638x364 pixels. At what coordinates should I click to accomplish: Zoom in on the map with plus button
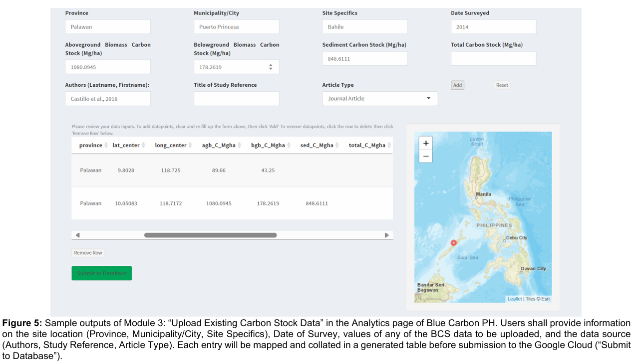(x=426, y=143)
